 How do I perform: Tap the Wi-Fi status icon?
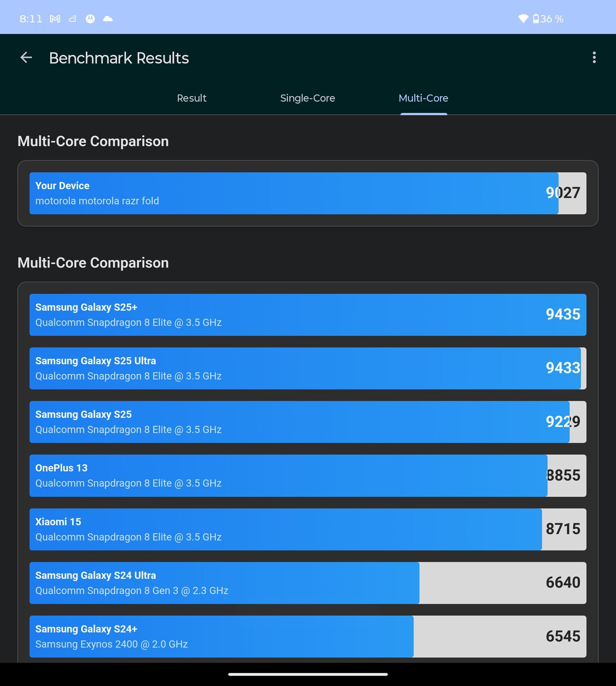[523, 18]
